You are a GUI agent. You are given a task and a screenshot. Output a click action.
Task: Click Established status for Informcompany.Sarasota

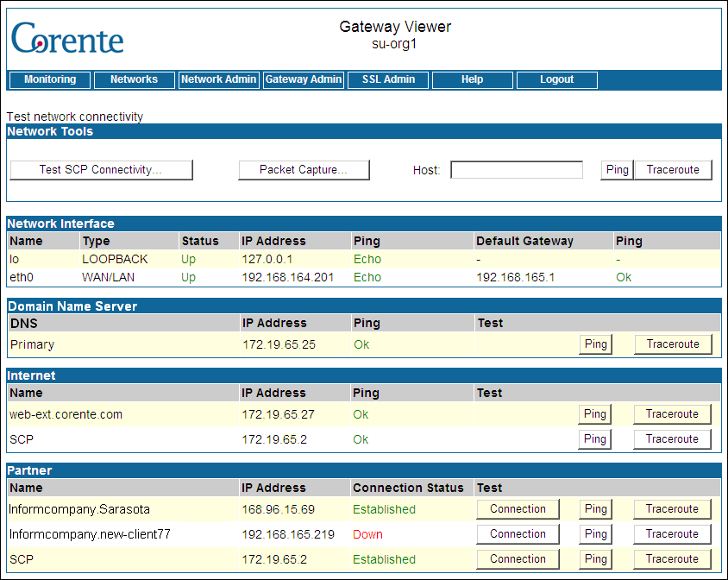tap(384, 509)
